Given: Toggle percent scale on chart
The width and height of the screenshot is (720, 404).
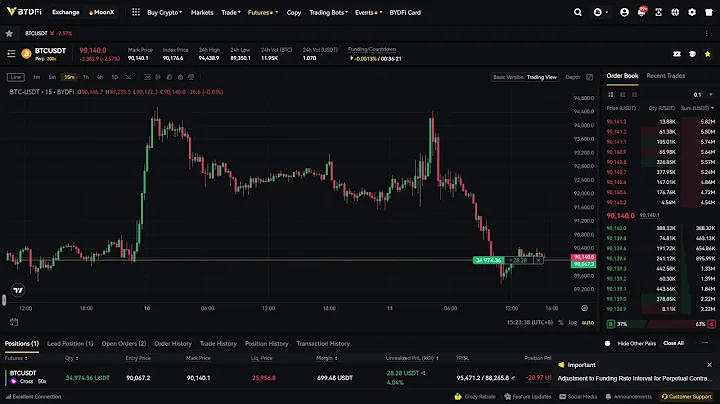Looking at the screenshot, I should coord(561,322).
